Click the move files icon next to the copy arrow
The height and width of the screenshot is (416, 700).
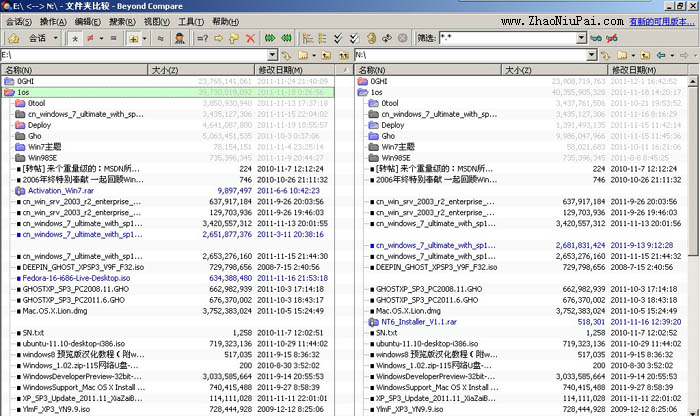point(234,38)
